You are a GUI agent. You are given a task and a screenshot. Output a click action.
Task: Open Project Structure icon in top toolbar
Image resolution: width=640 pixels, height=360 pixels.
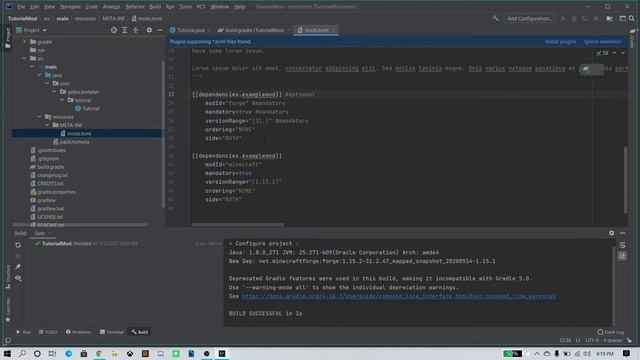(609, 18)
